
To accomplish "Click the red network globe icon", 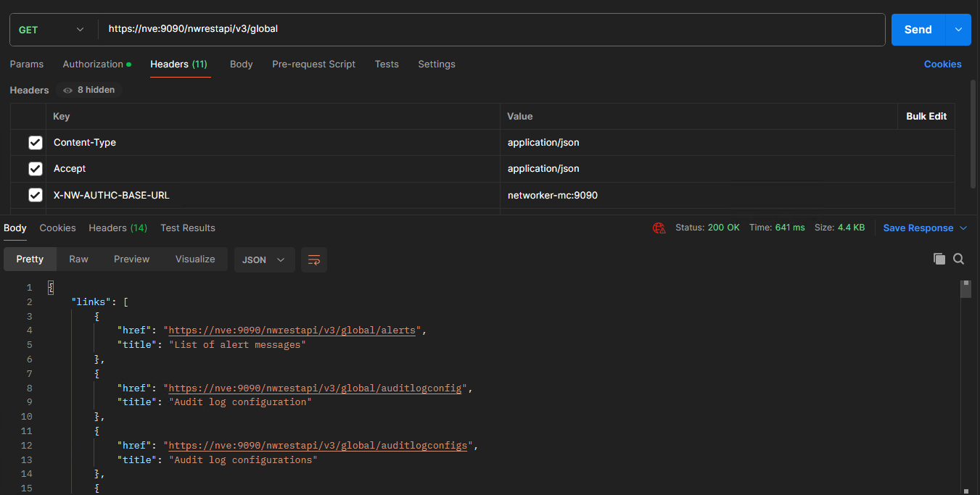I will 659,228.
